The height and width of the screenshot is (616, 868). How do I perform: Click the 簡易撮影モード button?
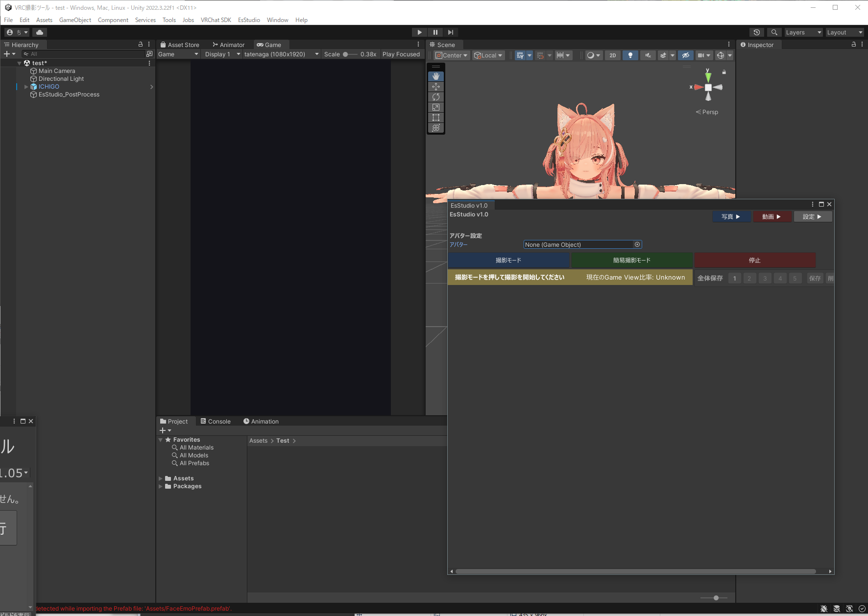[632, 261]
